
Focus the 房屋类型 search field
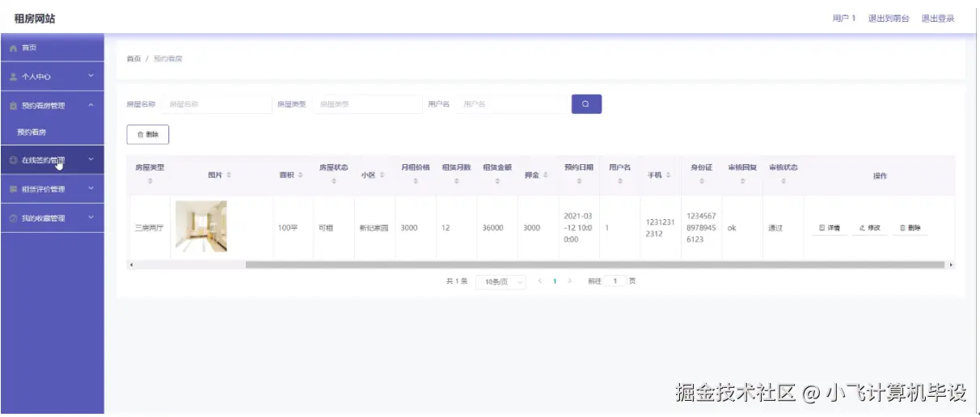[366, 104]
